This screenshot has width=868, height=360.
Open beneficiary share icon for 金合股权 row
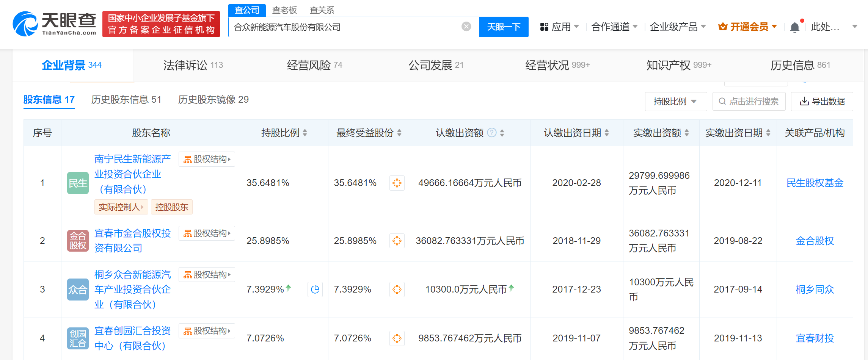397,241
